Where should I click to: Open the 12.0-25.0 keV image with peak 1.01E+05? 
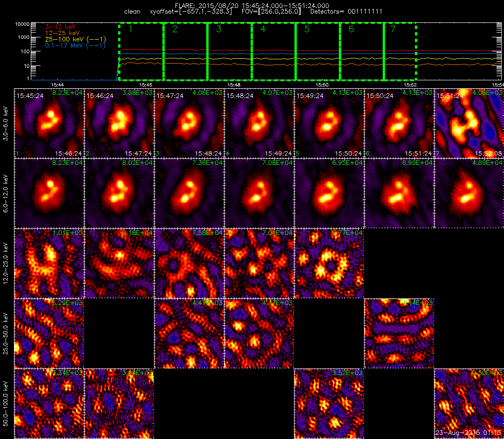point(49,263)
